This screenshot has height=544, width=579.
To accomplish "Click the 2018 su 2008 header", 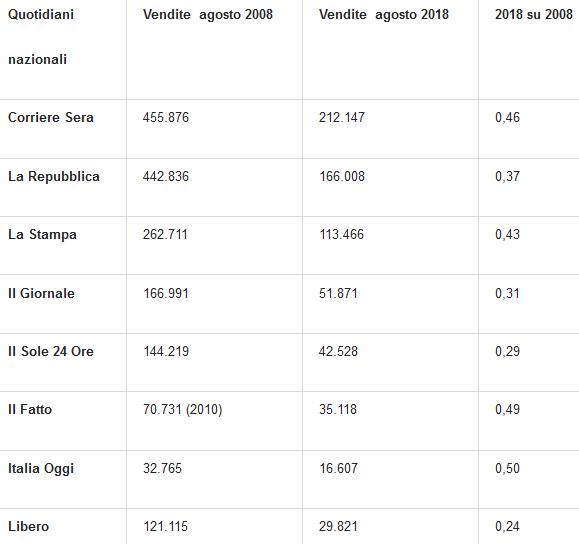I will coord(534,14).
